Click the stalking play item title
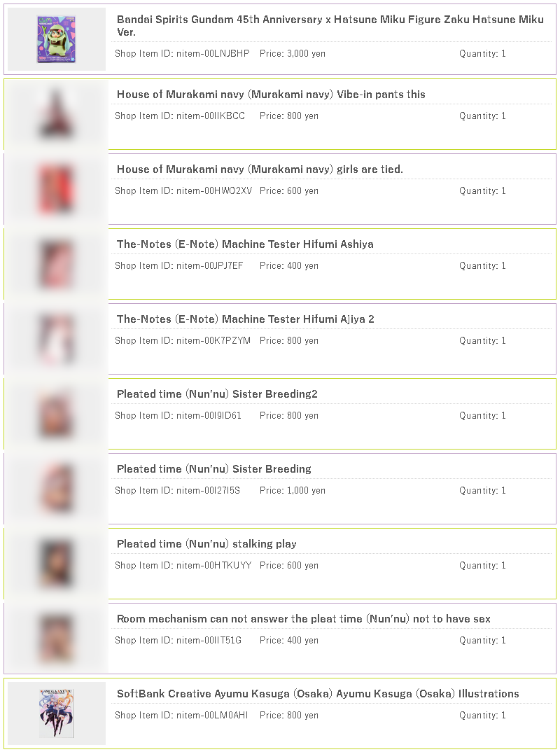The width and height of the screenshot is (560, 752). [x=206, y=544]
